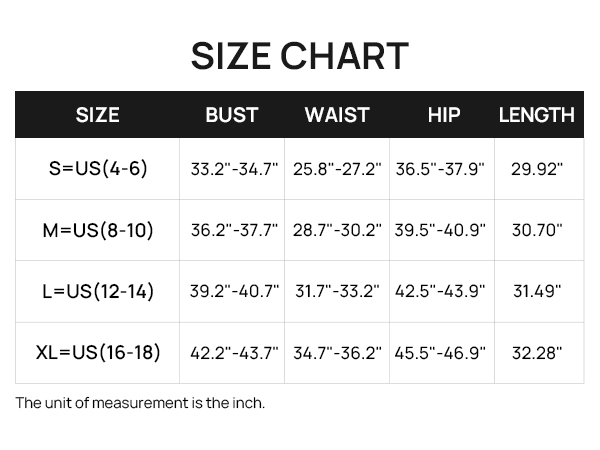
Task: Click the WAIST column header
Action: tap(337, 115)
